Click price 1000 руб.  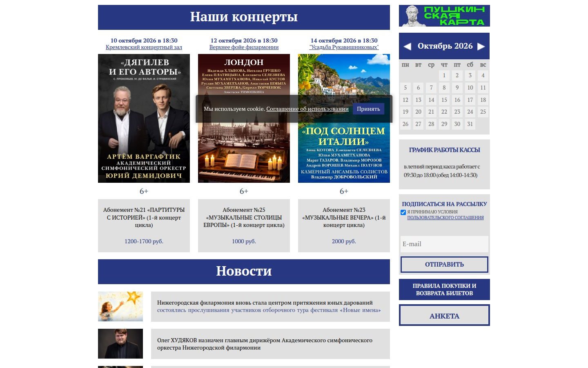(x=244, y=241)
